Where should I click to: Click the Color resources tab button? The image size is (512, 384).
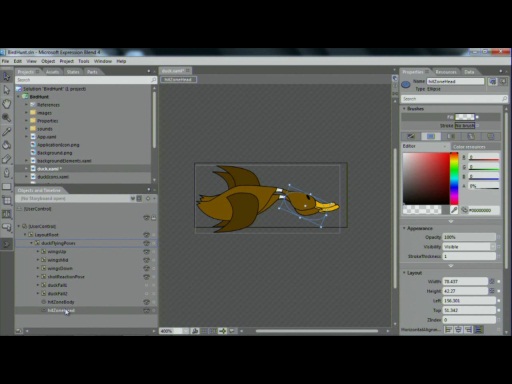(x=469, y=147)
